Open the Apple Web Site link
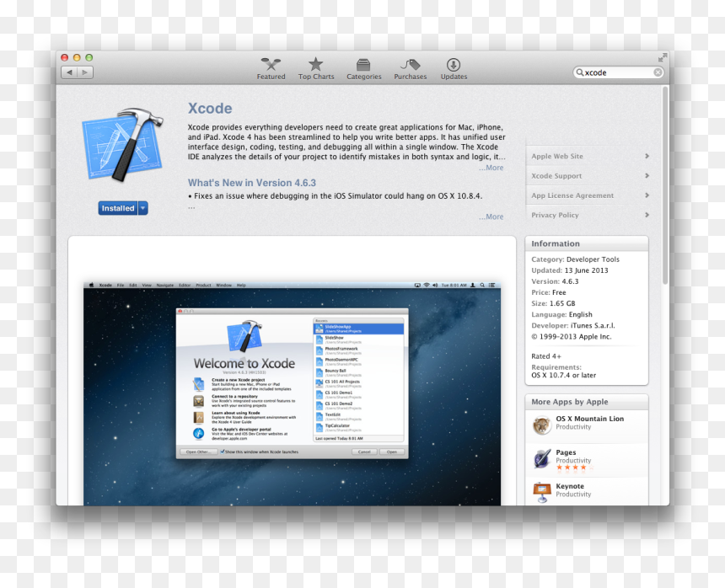Viewport: 725px width, 588px height. point(557,156)
